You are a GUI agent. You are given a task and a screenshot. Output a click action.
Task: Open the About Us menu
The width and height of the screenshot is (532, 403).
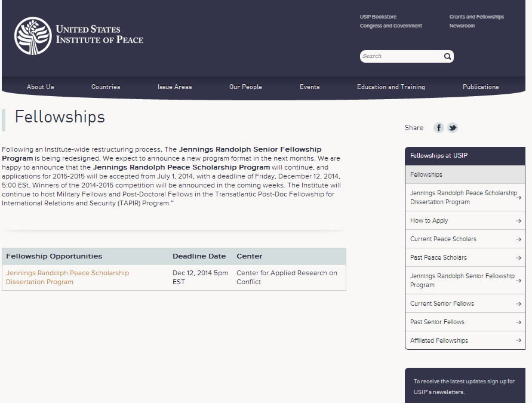(x=41, y=87)
